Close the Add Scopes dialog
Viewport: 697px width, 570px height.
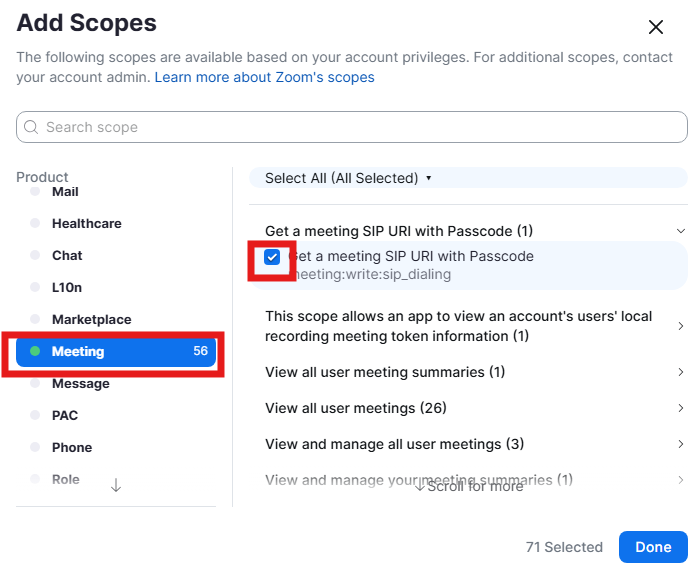tap(656, 27)
